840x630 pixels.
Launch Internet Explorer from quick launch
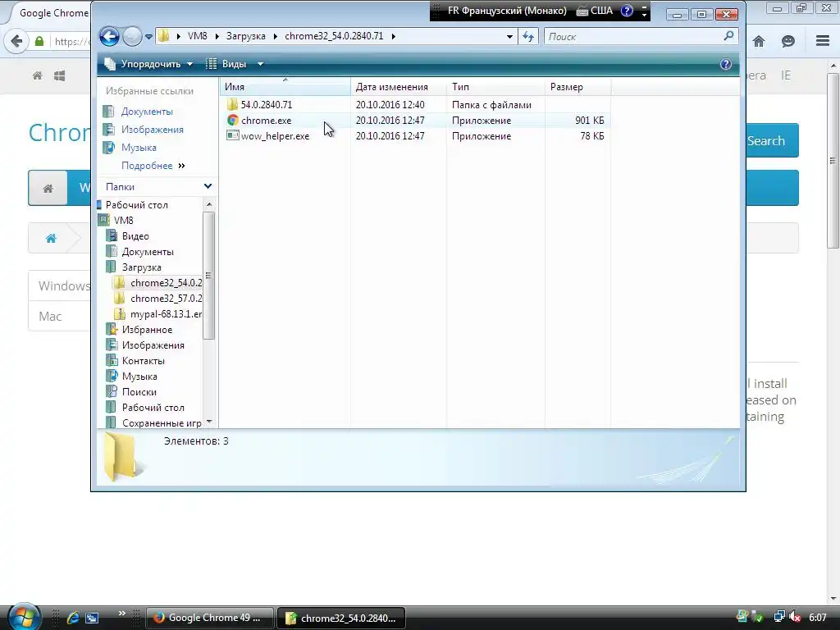tap(73, 618)
